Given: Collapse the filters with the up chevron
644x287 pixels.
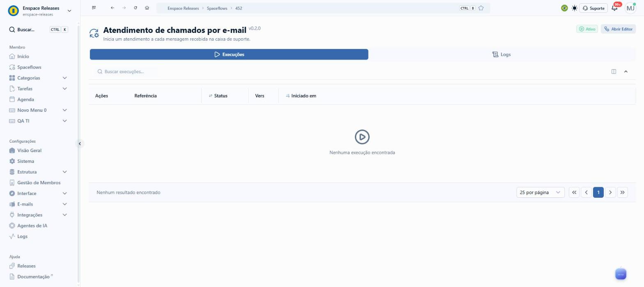Looking at the screenshot, I should (626, 72).
